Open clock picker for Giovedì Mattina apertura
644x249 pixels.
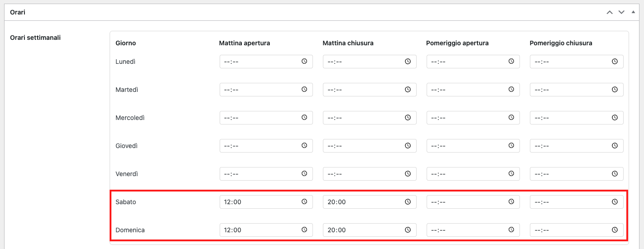coord(304,146)
